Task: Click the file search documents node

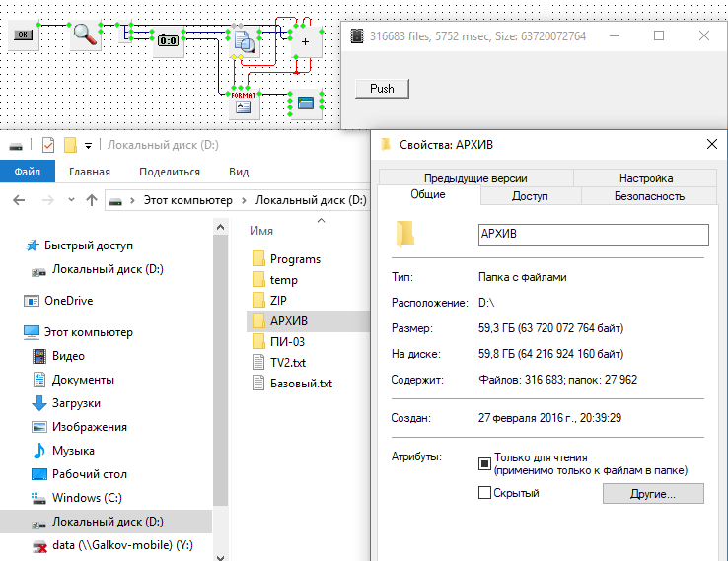Action: (244, 40)
